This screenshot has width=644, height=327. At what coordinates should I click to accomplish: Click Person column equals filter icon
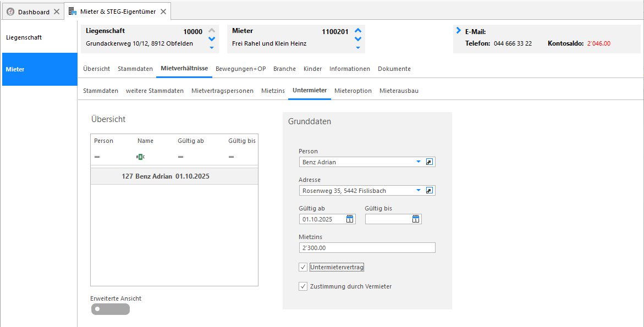point(97,157)
